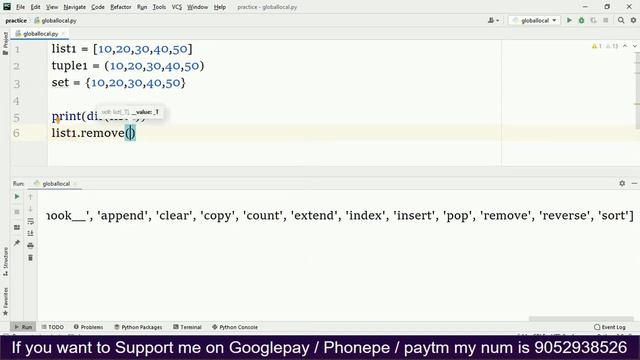Toggle soft-wrap in the Run console
The width and height of the screenshot is (640, 360).
(30, 221)
